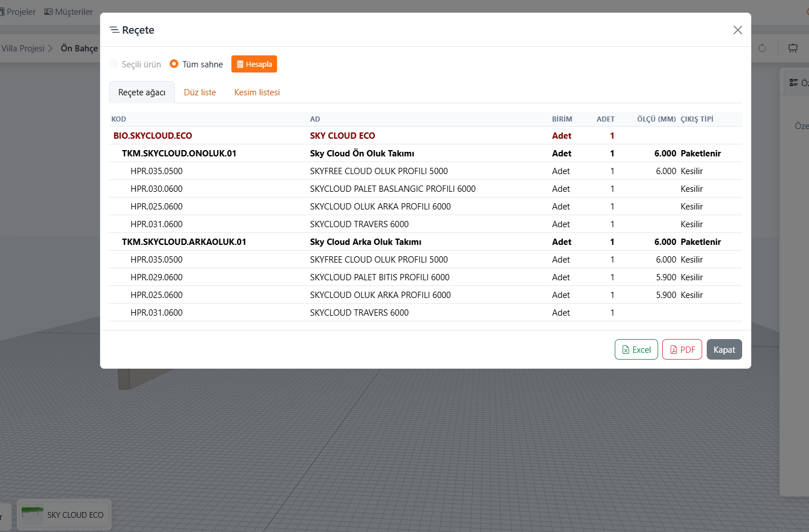809x532 pixels.
Task: Open the Projeler menu in the background
Action: coord(18,12)
